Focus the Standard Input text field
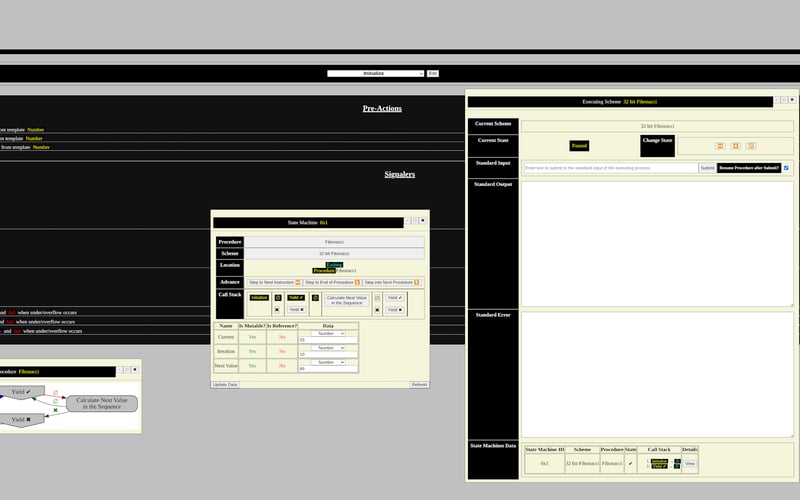Image resolution: width=800 pixels, height=500 pixels. (611, 168)
